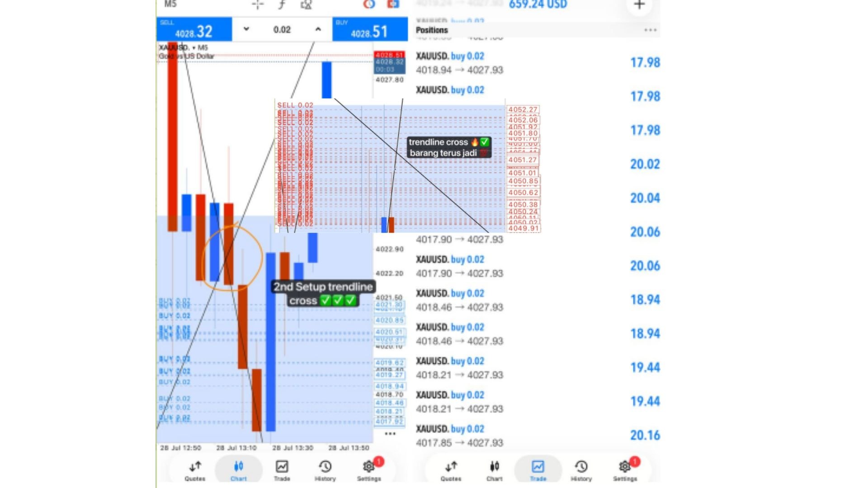Open the indicators (f) menu
This screenshot has height=488, width=868.
tap(282, 5)
